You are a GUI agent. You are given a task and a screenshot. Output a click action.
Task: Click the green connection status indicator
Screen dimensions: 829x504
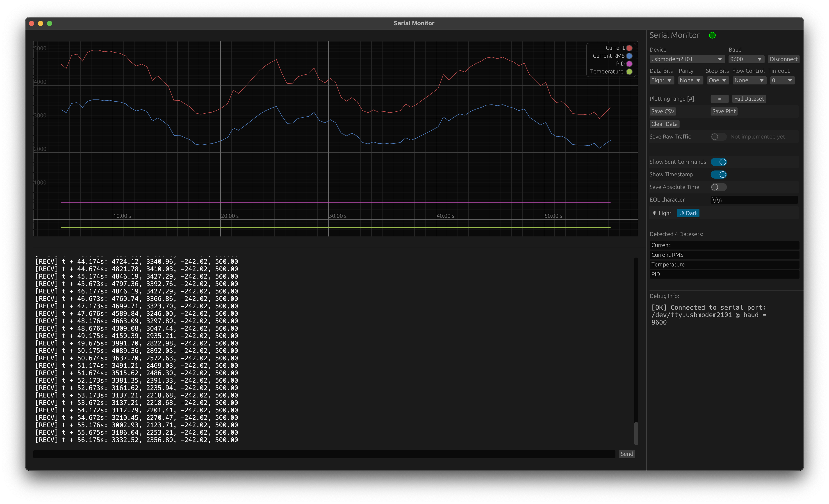(x=712, y=35)
